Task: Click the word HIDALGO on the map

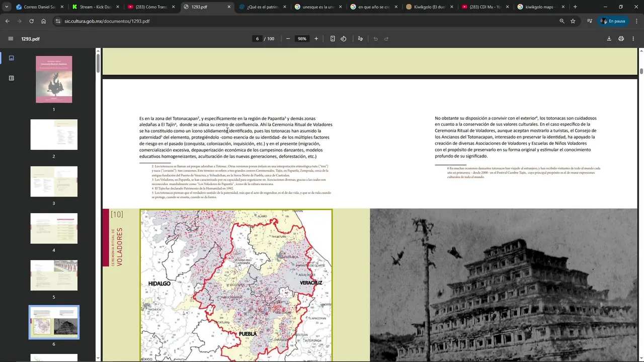Action: click(159, 284)
